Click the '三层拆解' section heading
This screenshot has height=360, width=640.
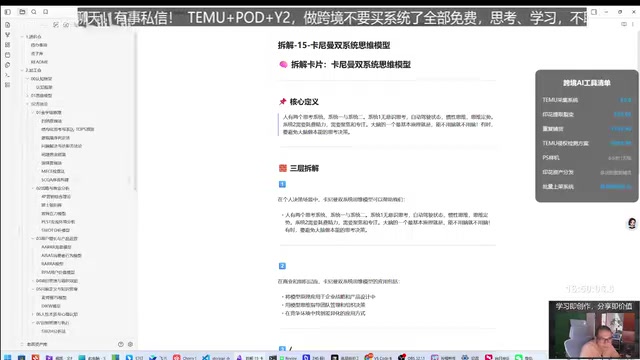[x=304, y=168]
